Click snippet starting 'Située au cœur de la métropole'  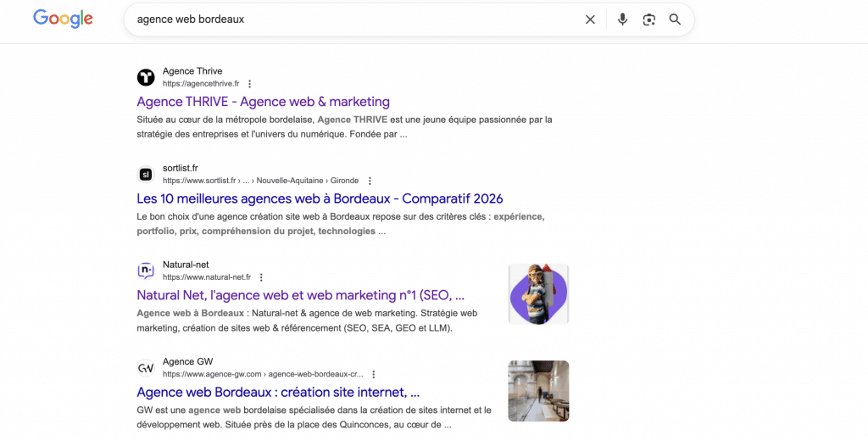coord(344,127)
